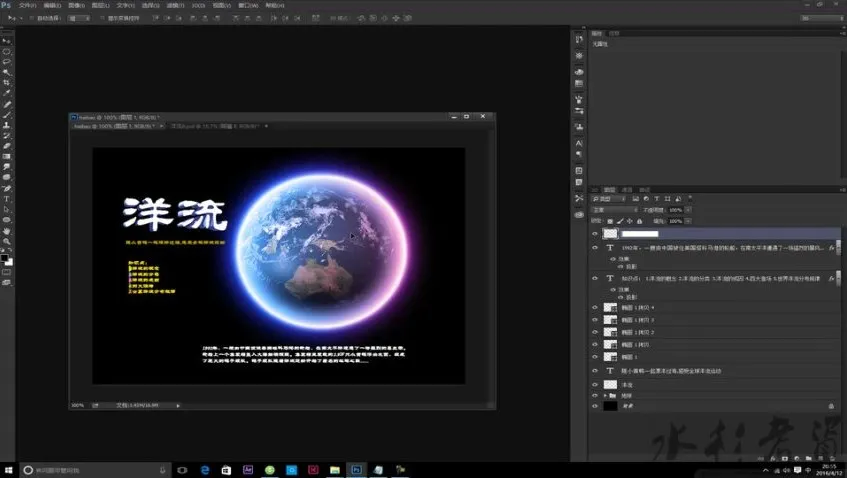Viewport: 847px width, 478px height.
Task: Select the 洋流 layer thumbnail
Action: (x=611, y=383)
